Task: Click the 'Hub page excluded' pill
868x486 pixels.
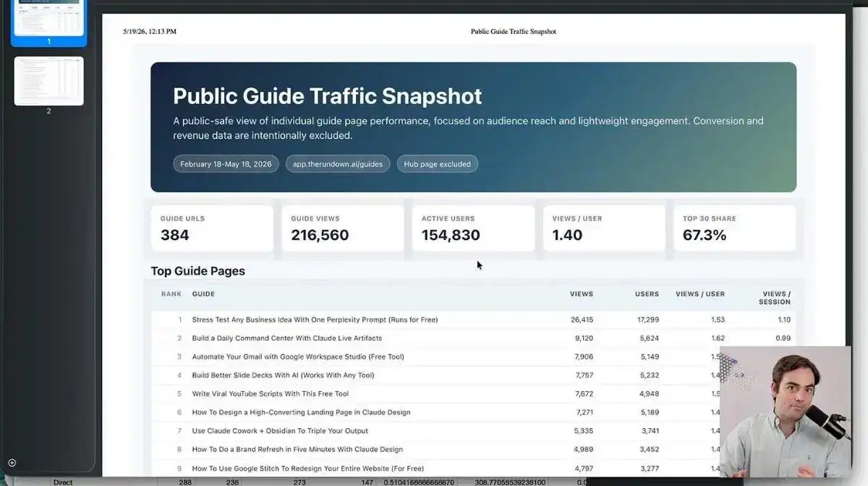Action: click(x=437, y=164)
